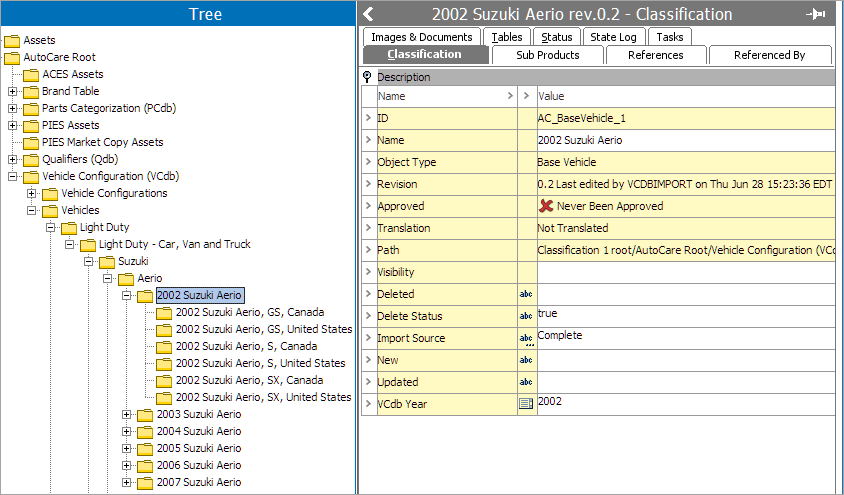Collapse the 2002 Suzuki Aerio tree node
Screen dimensions: 844x495
pos(127,295)
